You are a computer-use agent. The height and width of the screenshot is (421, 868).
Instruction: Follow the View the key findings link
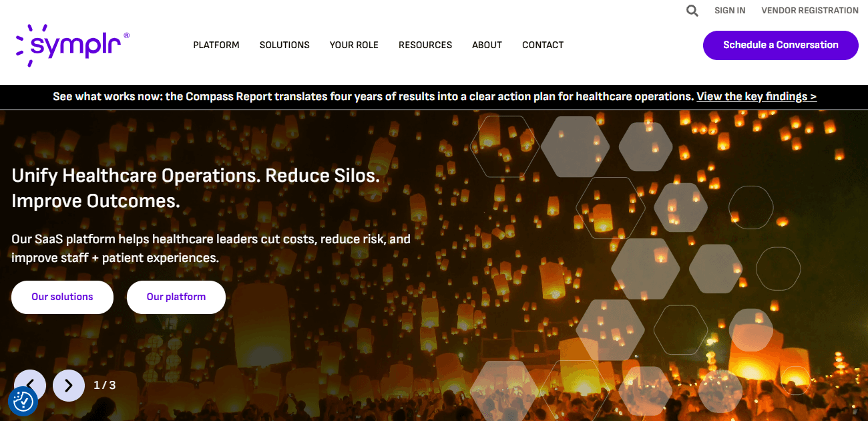coord(756,96)
